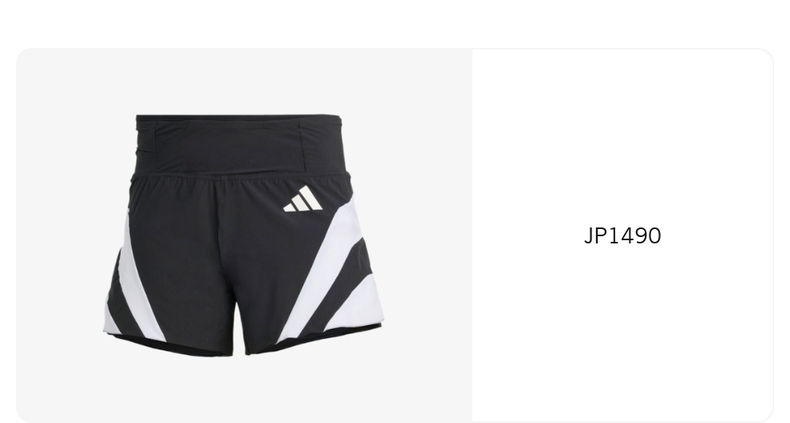790x423 pixels.
Task: Click the waistband pocket seam on right side
Action: [x=304, y=146]
